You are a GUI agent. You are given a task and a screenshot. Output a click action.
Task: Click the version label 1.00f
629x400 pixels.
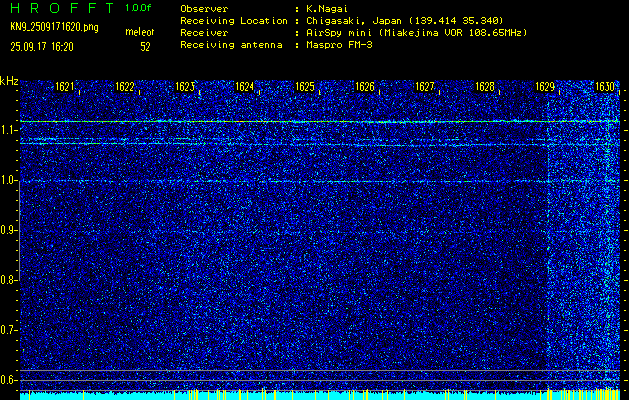(x=138, y=8)
